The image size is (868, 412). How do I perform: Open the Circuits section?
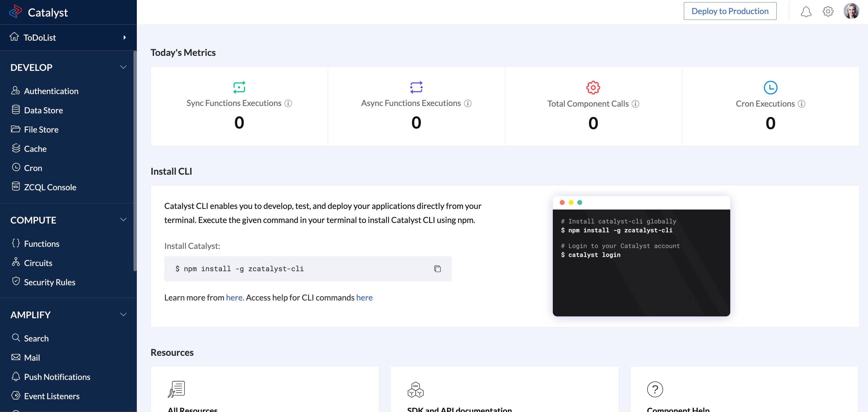(x=38, y=263)
